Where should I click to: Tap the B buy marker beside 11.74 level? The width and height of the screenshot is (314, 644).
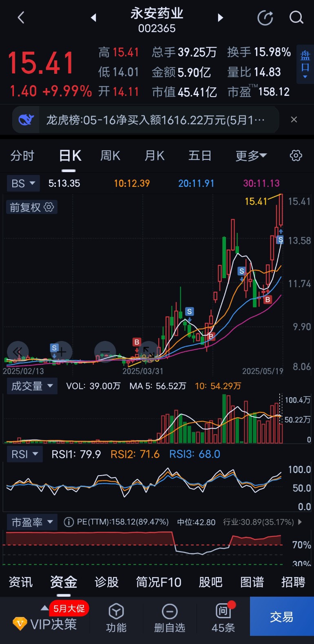268,299
